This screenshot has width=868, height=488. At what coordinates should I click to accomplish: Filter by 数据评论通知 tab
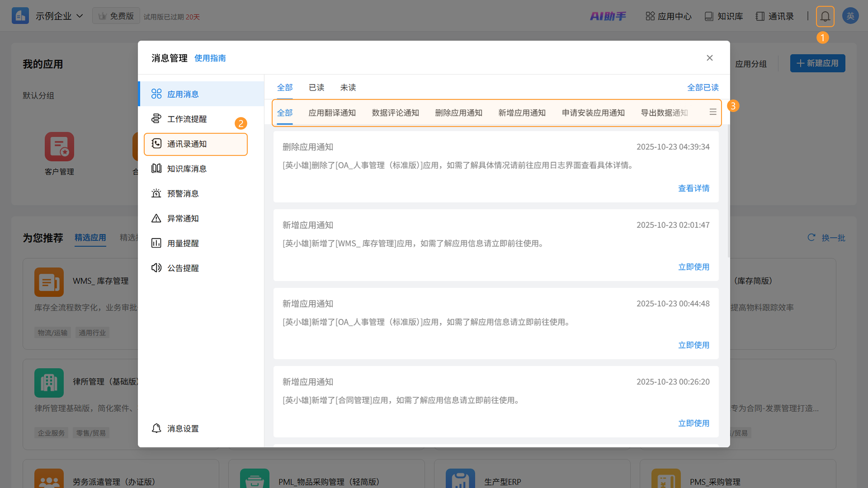(395, 113)
